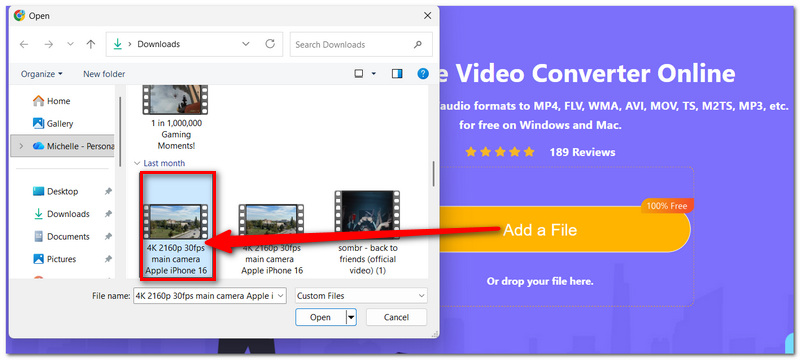
Task: Click the file list vertical scrollbar
Action: 434,173
